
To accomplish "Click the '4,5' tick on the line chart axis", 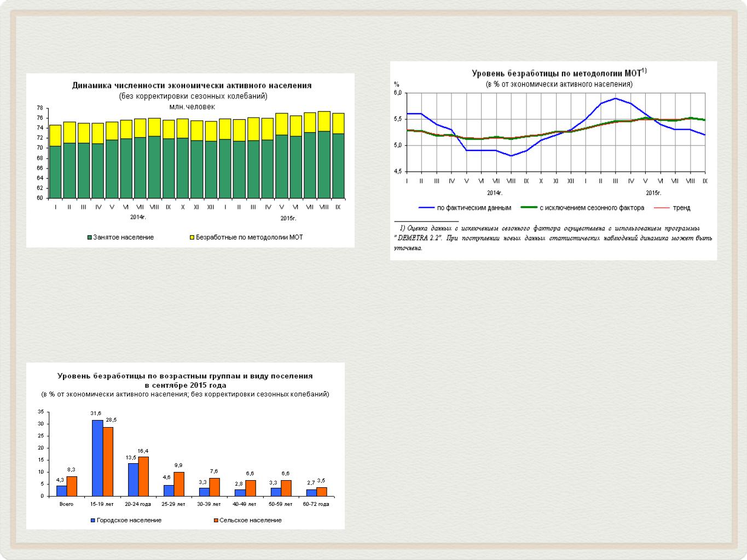I will coord(398,172).
